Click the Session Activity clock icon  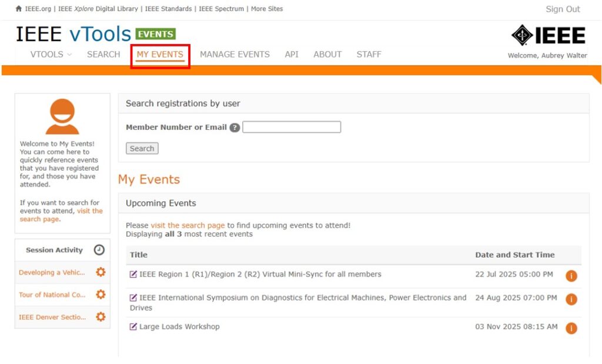click(99, 250)
